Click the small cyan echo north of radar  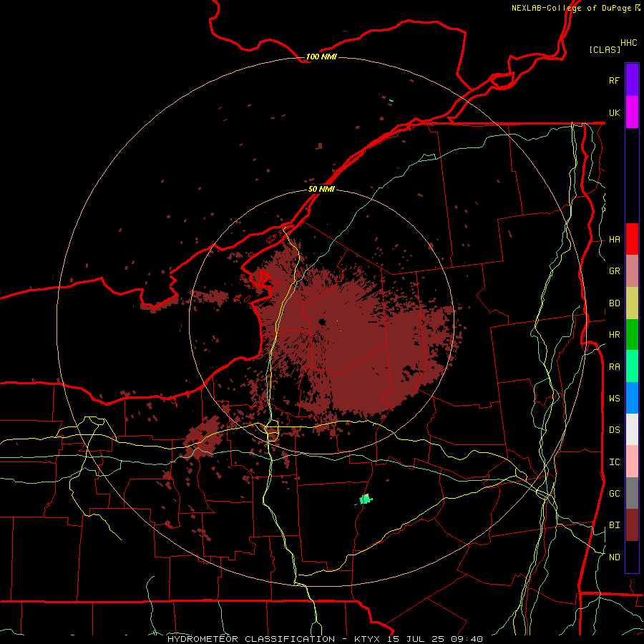[x=391, y=101]
